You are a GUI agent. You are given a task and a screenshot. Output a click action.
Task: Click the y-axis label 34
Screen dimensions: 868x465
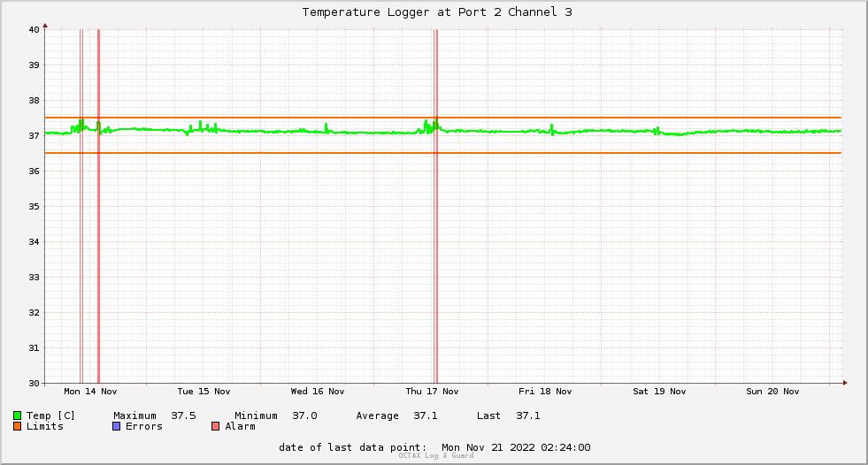[x=35, y=242]
